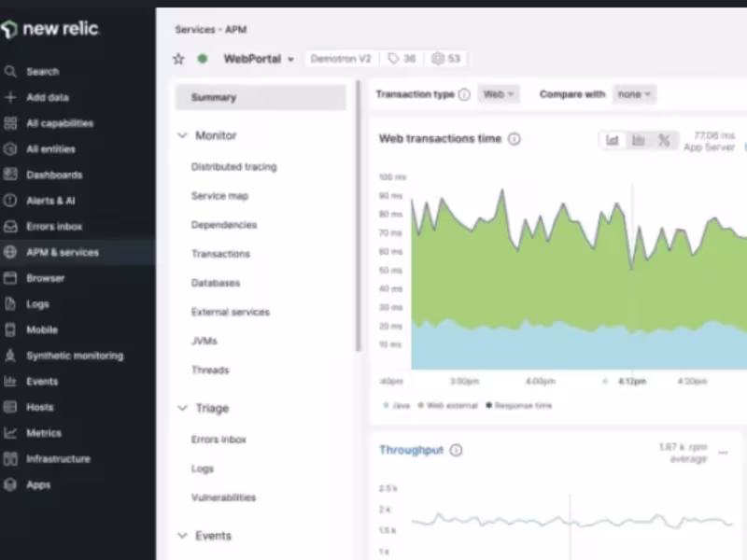
Task: Open Vulnerabilities under Triage
Action: coord(223,497)
